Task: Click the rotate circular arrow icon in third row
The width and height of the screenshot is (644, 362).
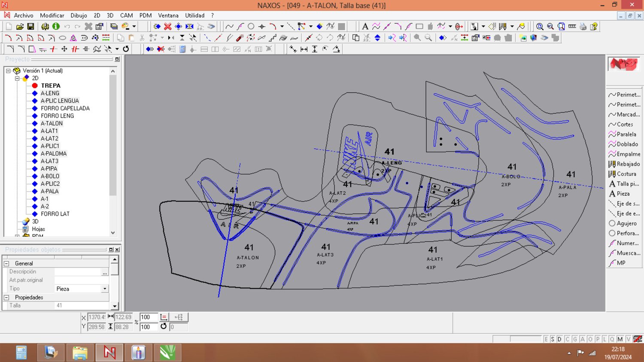Action: [126, 49]
